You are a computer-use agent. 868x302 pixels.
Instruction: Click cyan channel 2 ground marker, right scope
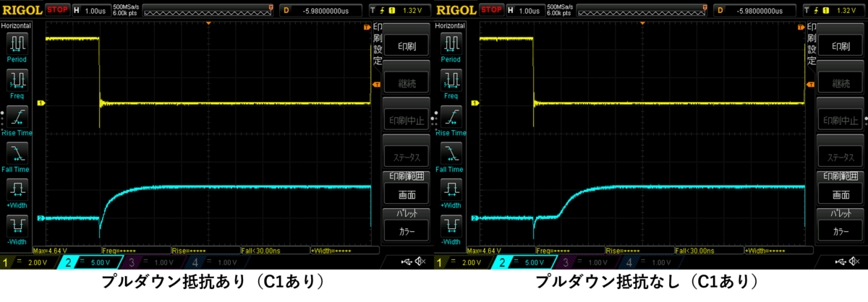475,217
